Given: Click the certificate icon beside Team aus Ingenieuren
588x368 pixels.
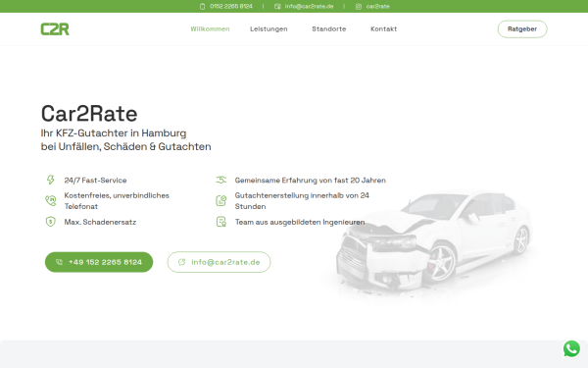Looking at the screenshot, I should (x=221, y=222).
